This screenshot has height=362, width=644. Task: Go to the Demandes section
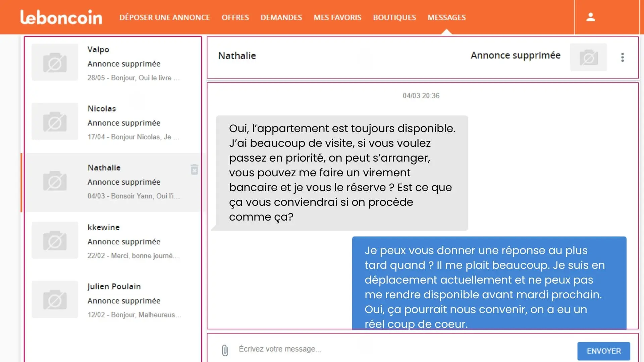pyautogui.click(x=281, y=17)
